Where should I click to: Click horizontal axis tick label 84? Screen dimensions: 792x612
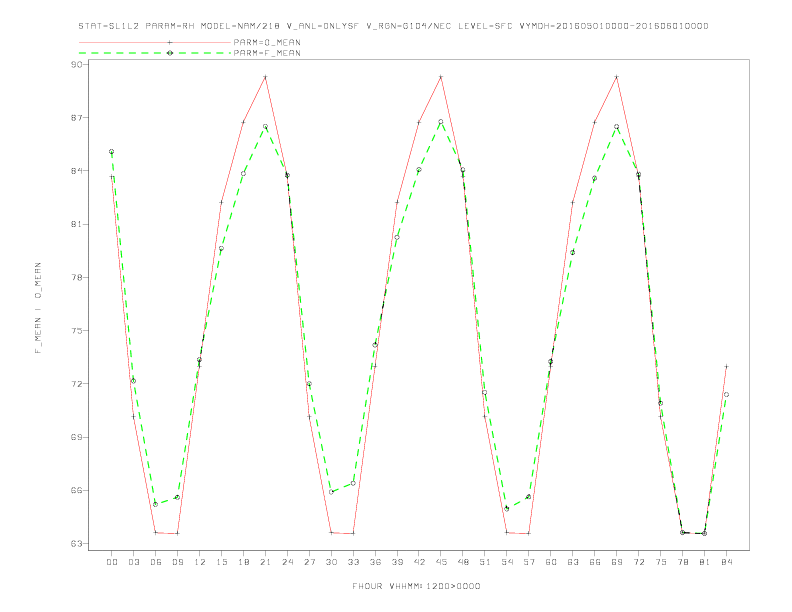pyautogui.click(x=726, y=562)
